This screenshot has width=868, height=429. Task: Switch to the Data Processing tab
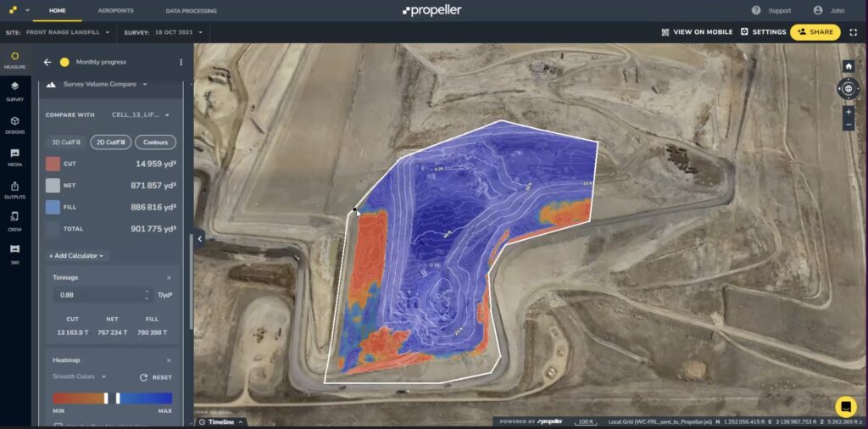(191, 10)
